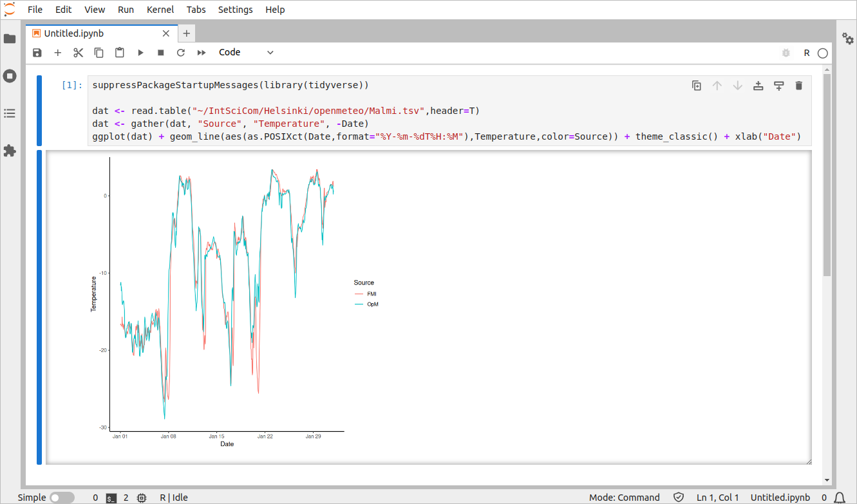Click the blue cell collapser bar

coord(39,111)
